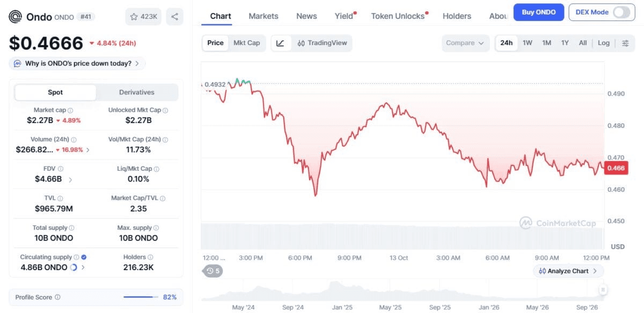Click the verified badge by Circulating supply
This screenshot has height=313, width=644.
84,257
